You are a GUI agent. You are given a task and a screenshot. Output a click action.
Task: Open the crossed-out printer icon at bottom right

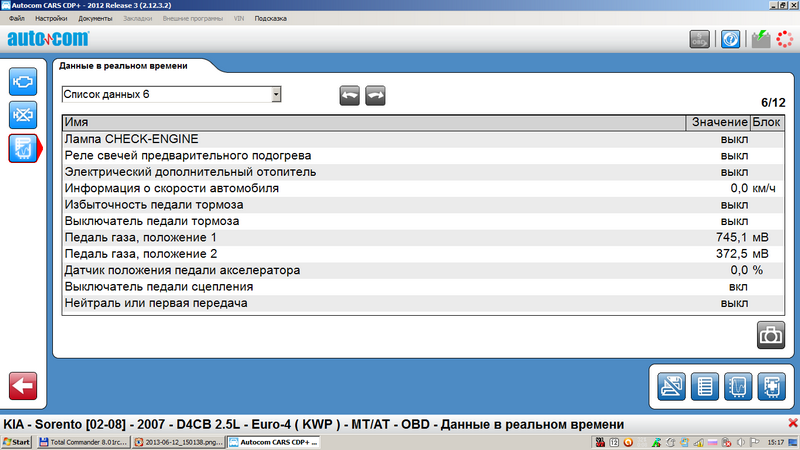pyautogui.click(x=671, y=386)
